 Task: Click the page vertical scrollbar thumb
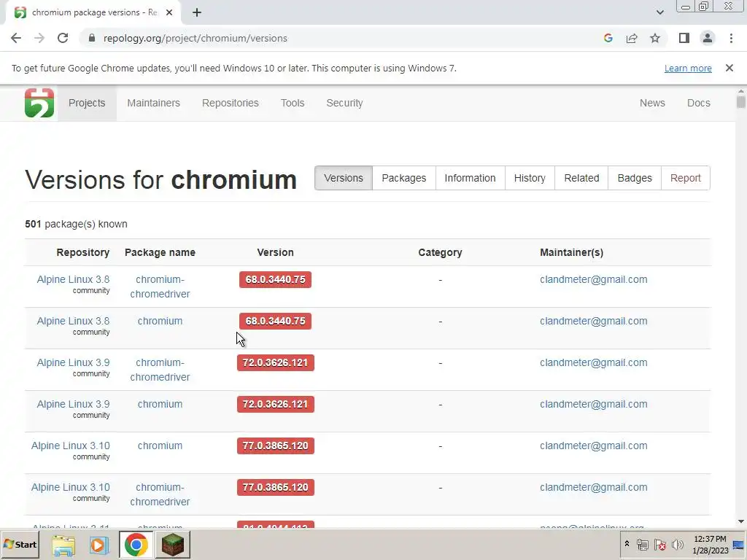pos(741,102)
